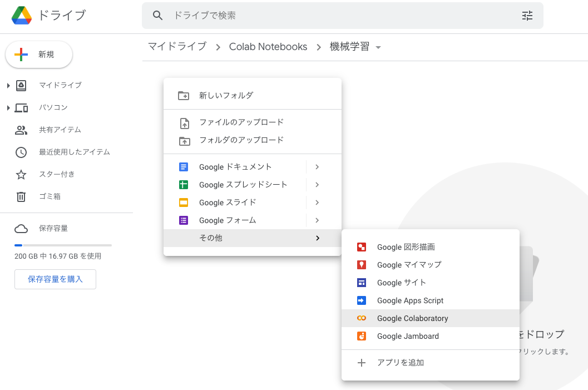Click the 機械学習 breadcrumb folder name
The image size is (588, 390).
coord(349,47)
